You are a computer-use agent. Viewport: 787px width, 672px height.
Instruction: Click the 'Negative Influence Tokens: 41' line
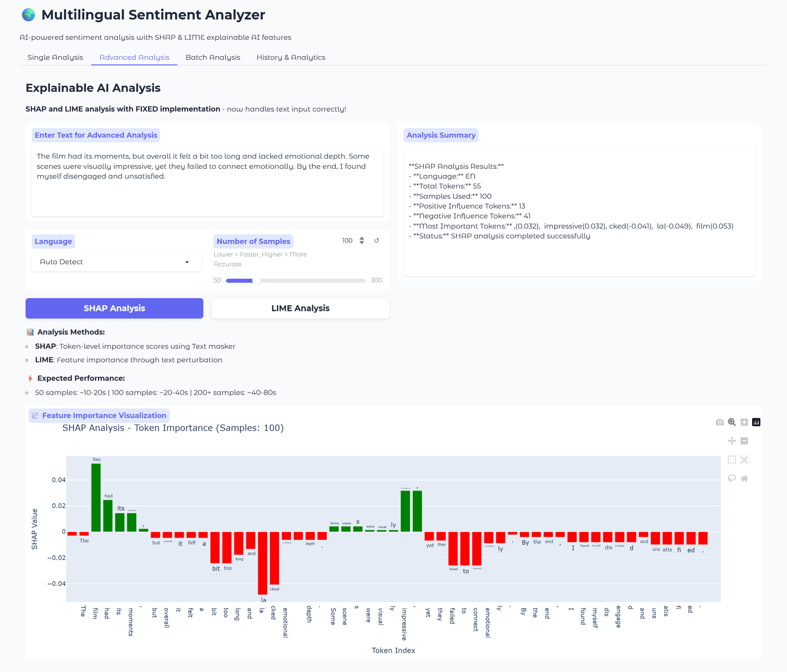click(469, 216)
